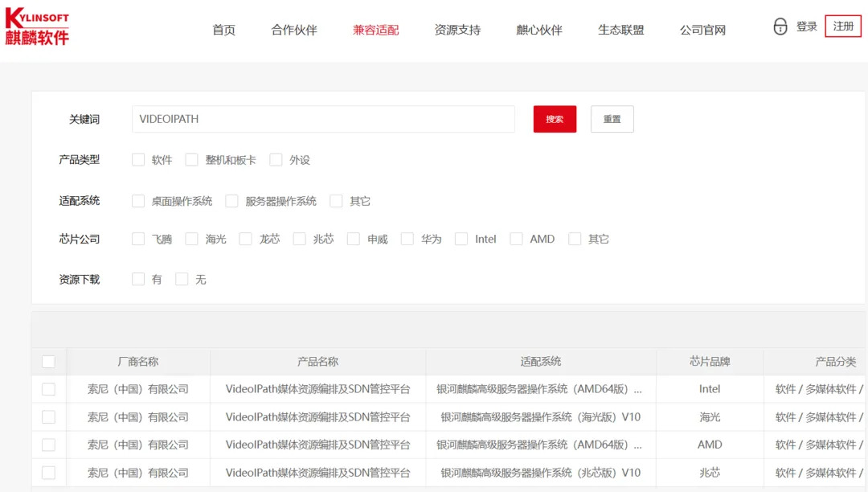Open the 合作伙伴 menu item
Image resolution: width=868 pixels, height=492 pixels.
294,30
